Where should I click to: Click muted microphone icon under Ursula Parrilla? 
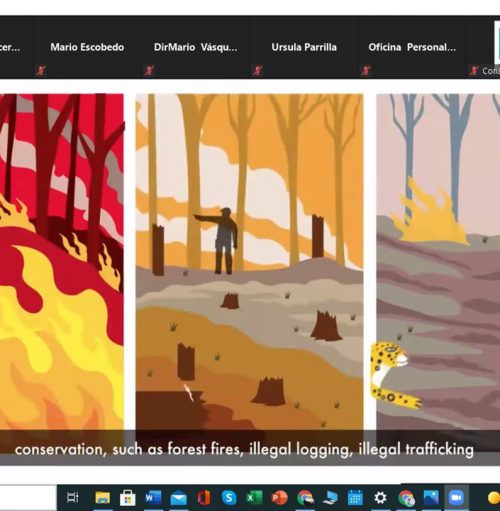point(257,70)
